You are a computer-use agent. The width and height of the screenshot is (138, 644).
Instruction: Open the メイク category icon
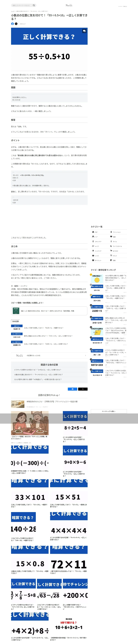[x=93, y=246]
